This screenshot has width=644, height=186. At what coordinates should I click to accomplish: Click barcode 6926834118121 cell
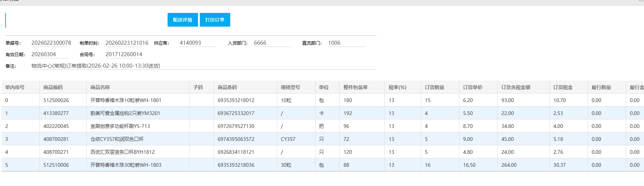pos(236,152)
